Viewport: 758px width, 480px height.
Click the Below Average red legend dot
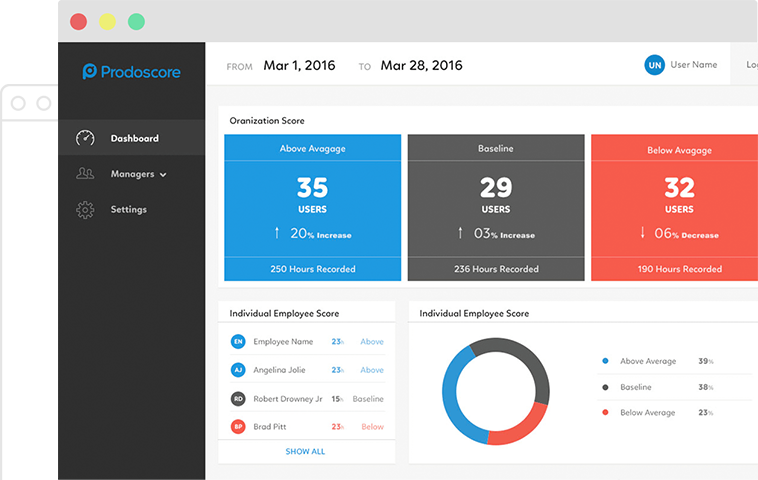pos(605,412)
